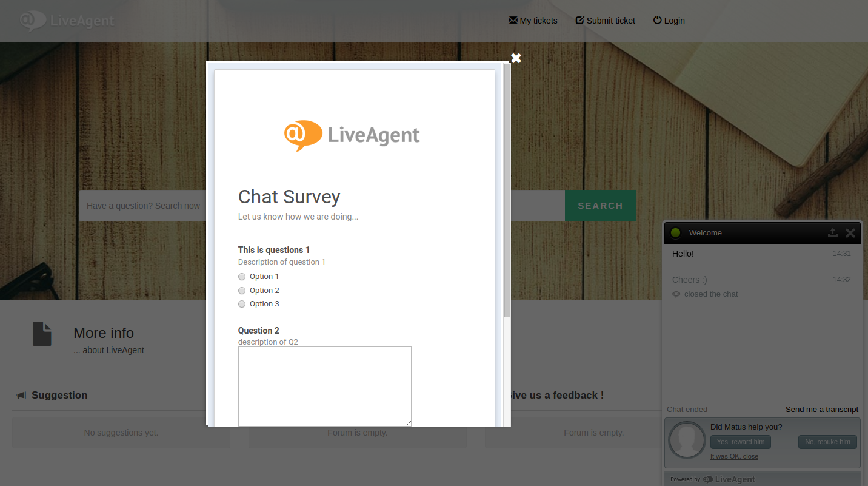This screenshot has width=868, height=486.
Task: Click the chat window pop-out upload icon
Action: click(833, 233)
